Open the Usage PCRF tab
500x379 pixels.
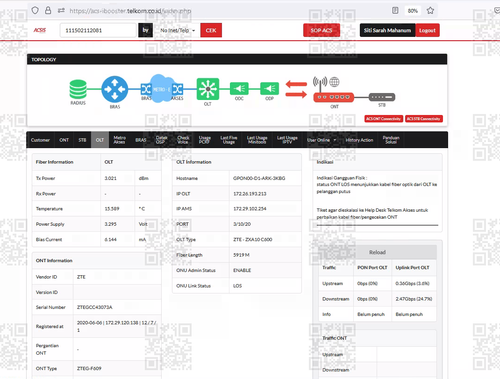204,140
